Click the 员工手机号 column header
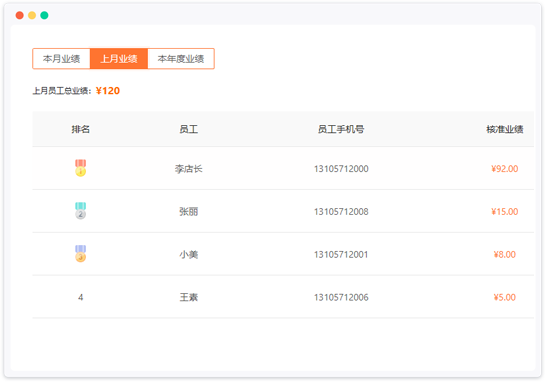 [341, 129]
